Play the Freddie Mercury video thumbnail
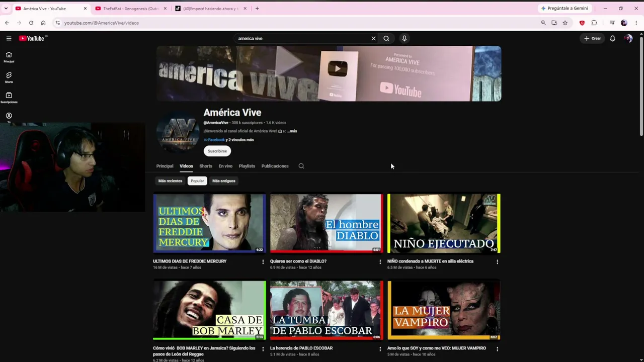644x362 pixels. coord(209,223)
